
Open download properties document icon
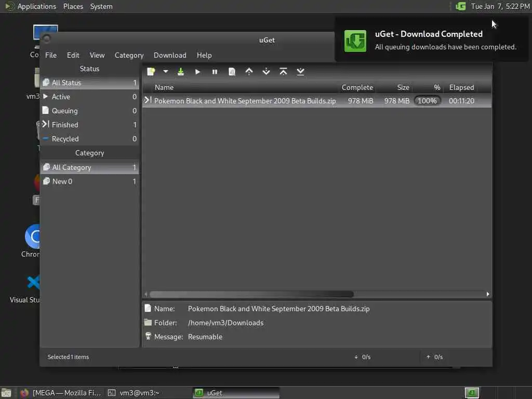click(x=232, y=72)
